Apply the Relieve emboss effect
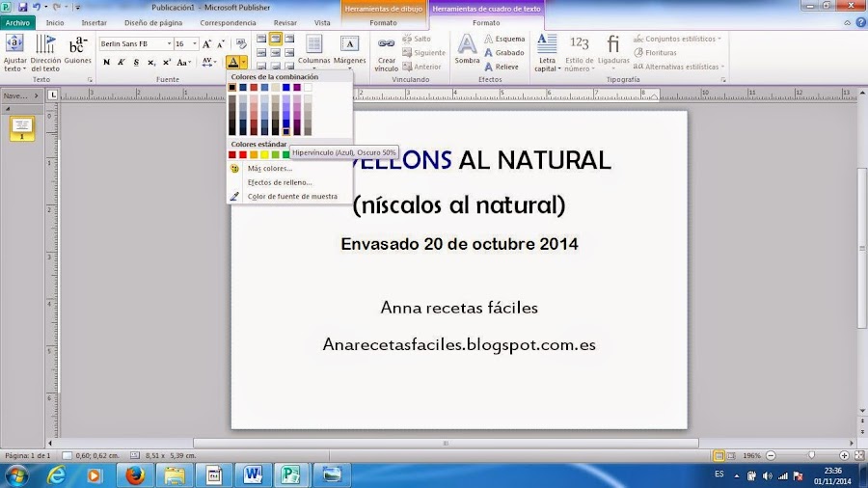 click(502, 67)
